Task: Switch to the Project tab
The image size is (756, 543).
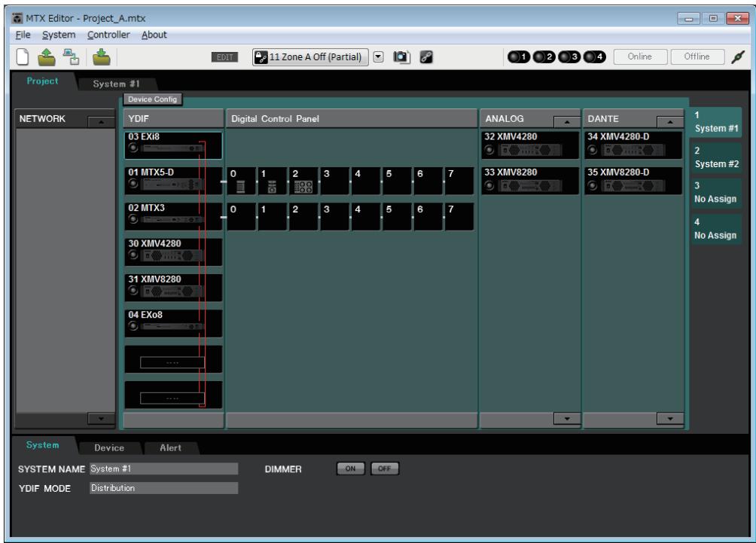Action: click(42, 81)
